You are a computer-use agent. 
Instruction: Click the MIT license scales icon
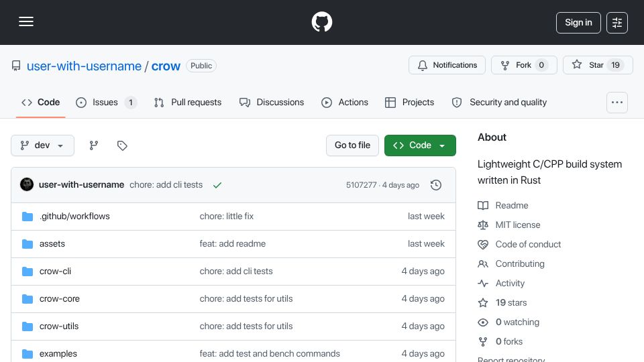[x=483, y=225]
